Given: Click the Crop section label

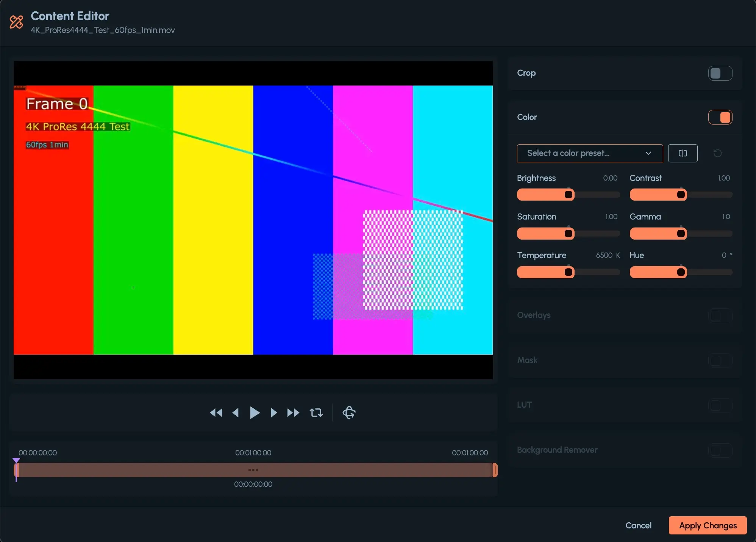Looking at the screenshot, I should coord(526,73).
